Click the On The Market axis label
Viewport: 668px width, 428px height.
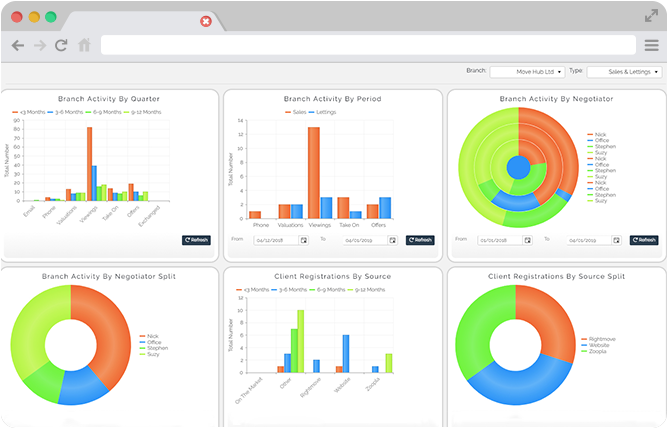click(x=249, y=391)
